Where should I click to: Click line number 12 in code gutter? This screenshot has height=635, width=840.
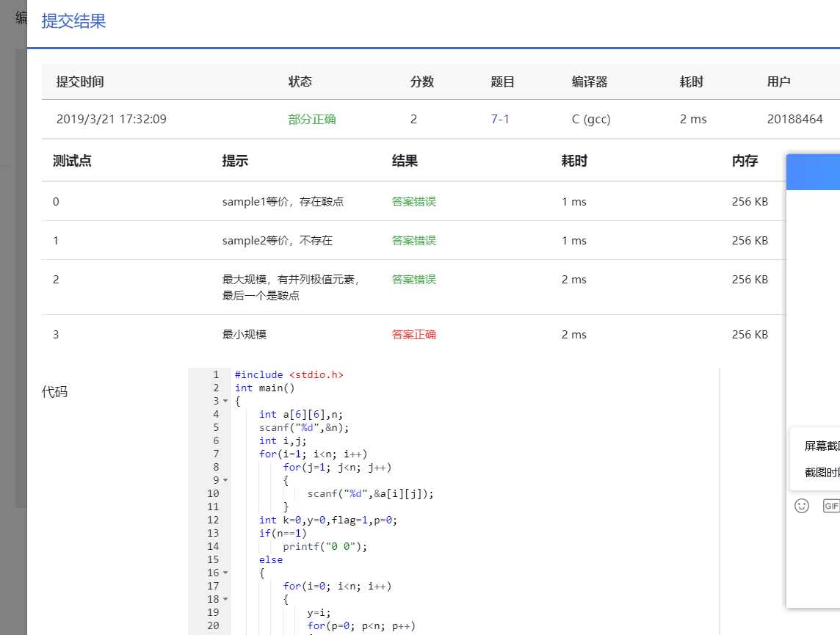coord(213,520)
